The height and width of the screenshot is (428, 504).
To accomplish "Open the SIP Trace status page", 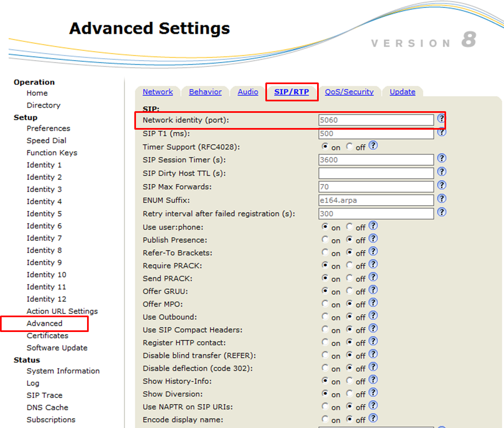I will [x=44, y=395].
